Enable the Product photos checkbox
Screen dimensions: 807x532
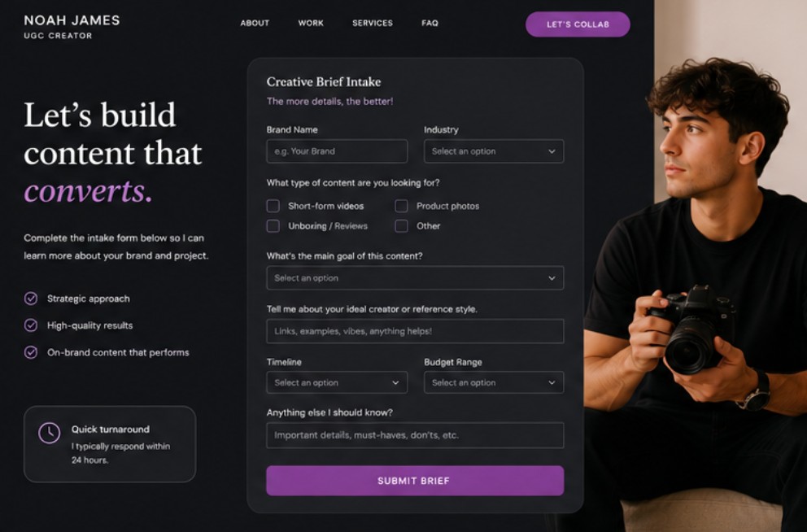tap(401, 206)
